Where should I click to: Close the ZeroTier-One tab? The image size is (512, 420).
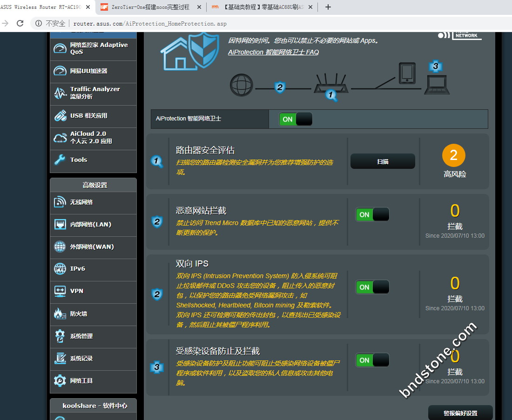(199, 7)
